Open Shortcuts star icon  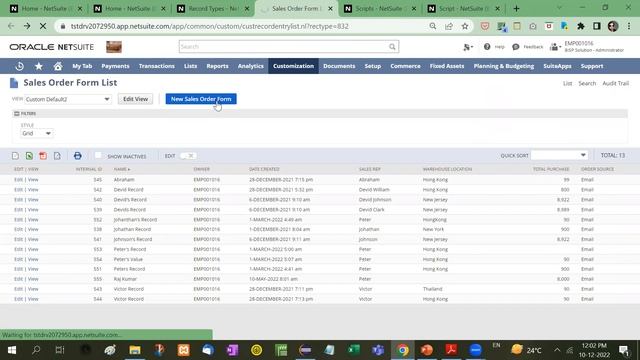click(x=39, y=66)
